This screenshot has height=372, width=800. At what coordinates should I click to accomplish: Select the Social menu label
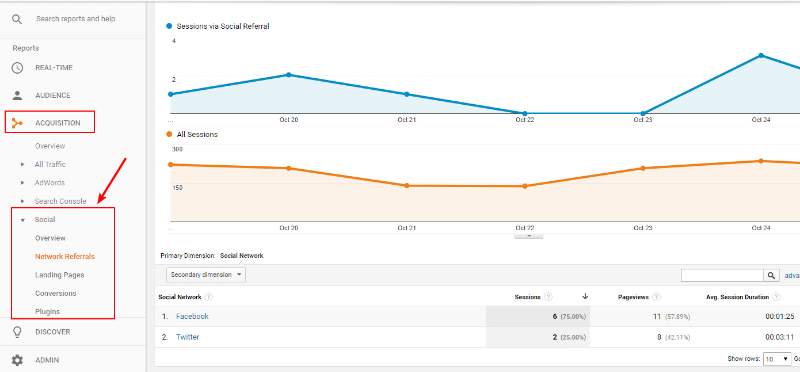45,219
